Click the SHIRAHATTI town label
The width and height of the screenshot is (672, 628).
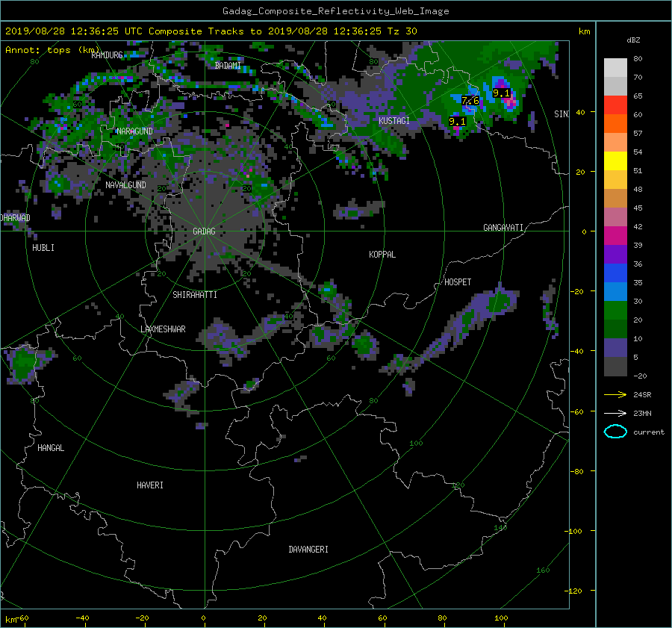tap(195, 295)
